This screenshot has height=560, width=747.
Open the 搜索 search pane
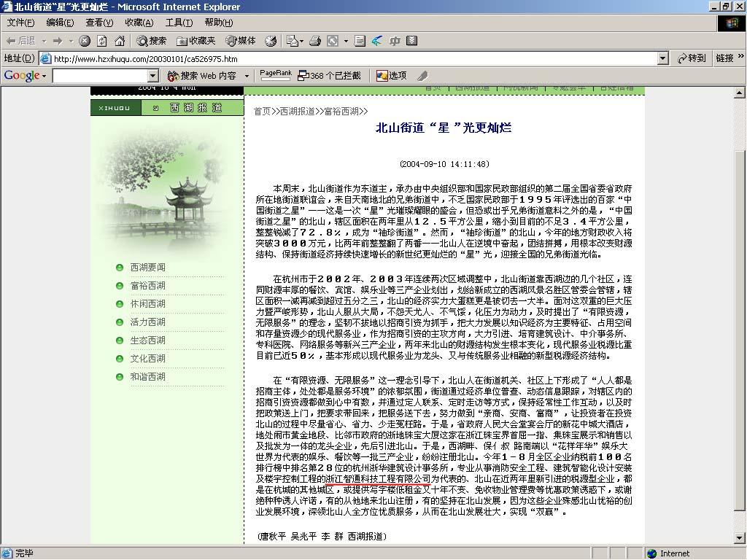pyautogui.click(x=152, y=41)
